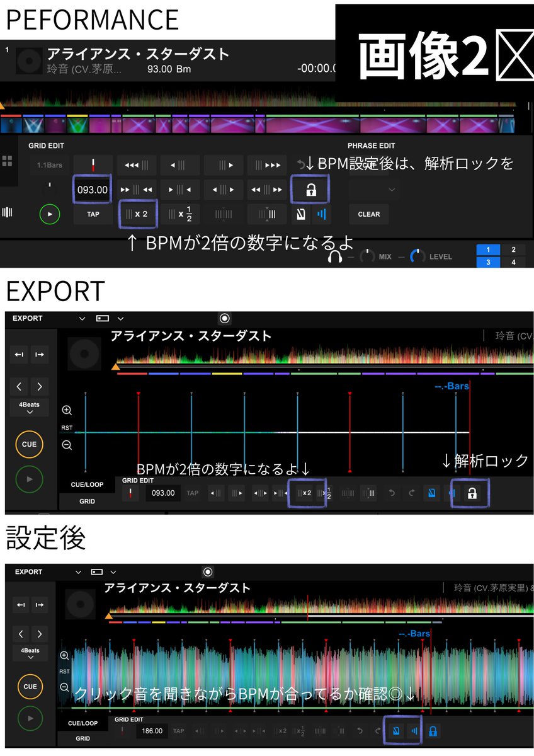This screenshot has width=534, height=756.
Task: Zoom in on waveform in 設定後 section
Action: [x=64, y=656]
